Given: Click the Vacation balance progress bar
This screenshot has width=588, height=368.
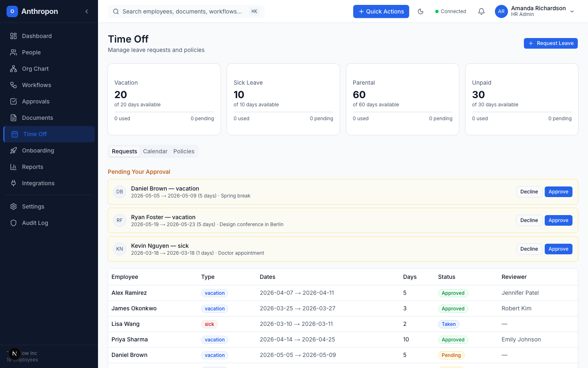Looking at the screenshot, I should pyautogui.click(x=164, y=112).
